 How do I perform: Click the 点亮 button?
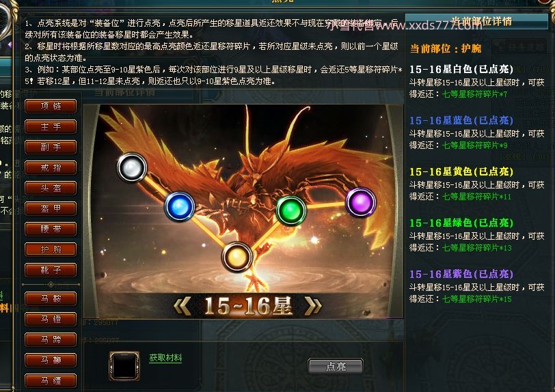coord(336,366)
